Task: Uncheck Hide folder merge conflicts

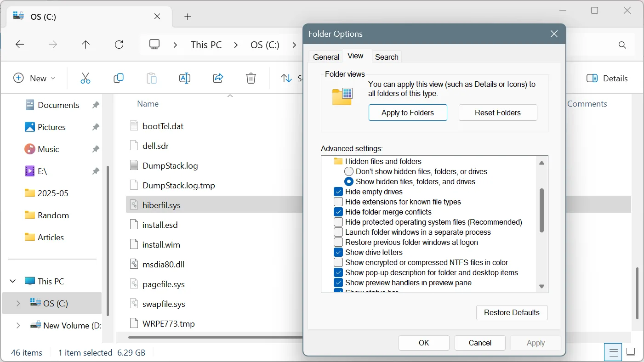Action: 338,212
